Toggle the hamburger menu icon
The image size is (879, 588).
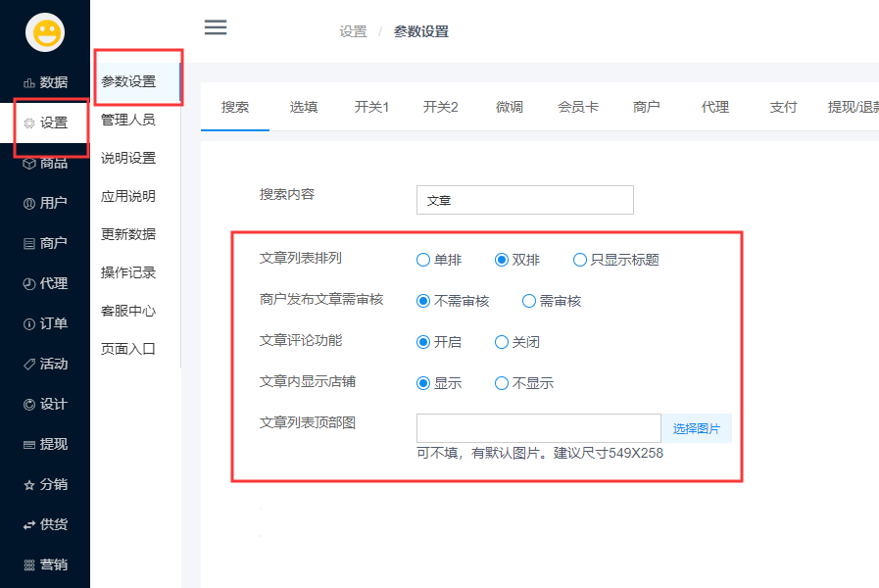point(216,27)
